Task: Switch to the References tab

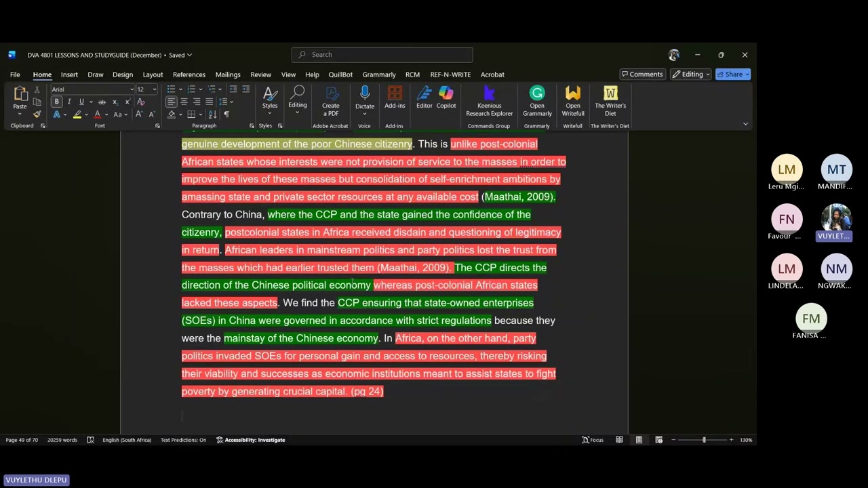Action: [x=189, y=75]
